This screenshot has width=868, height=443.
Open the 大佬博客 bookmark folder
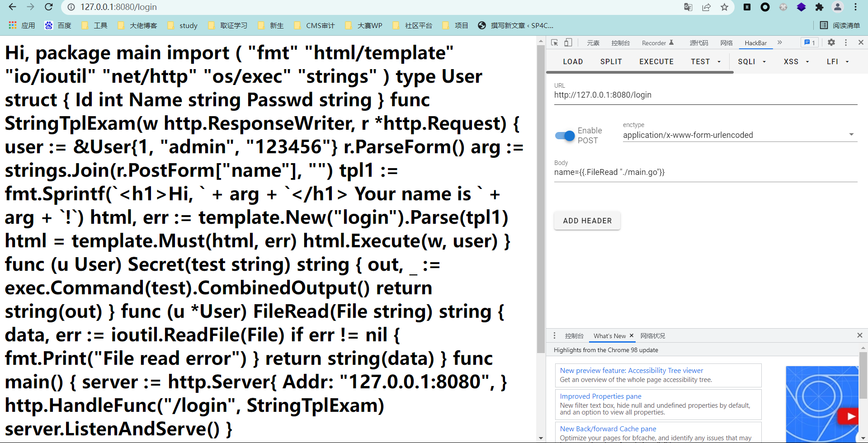point(137,25)
